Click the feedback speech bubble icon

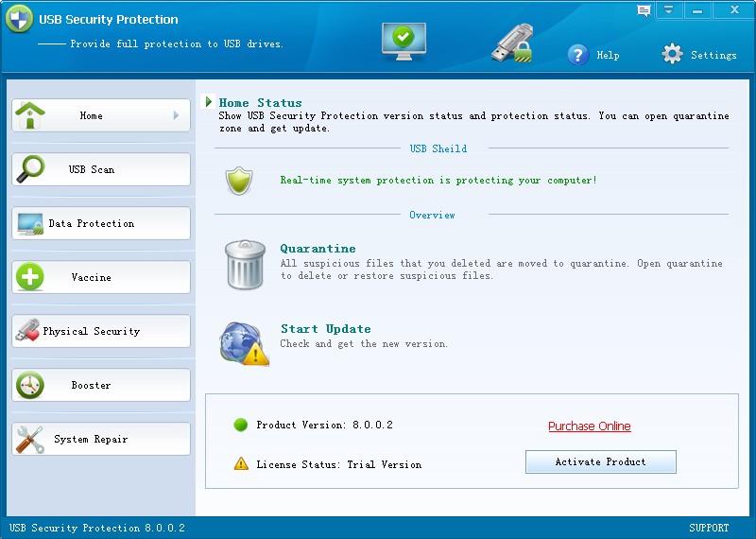pos(644,10)
